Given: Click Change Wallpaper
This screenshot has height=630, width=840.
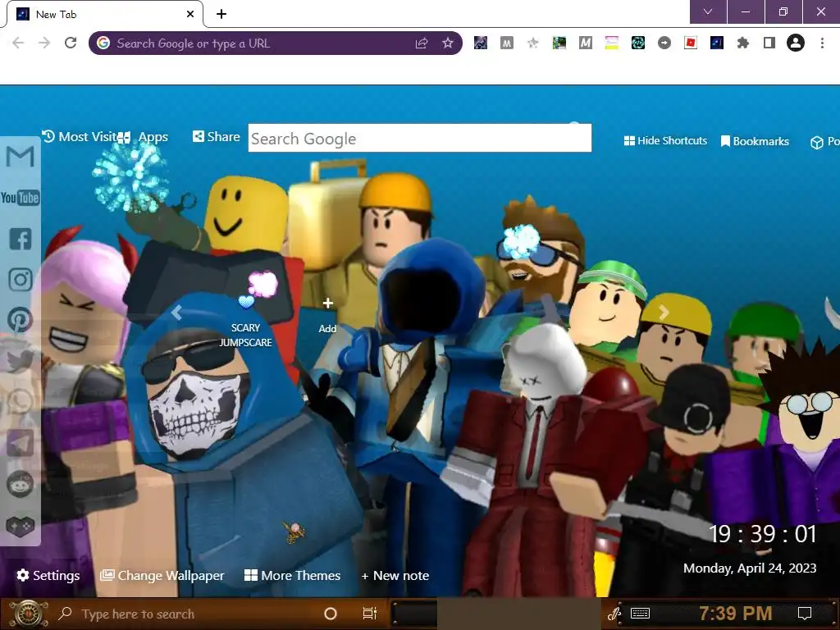Looking at the screenshot, I should point(162,575).
